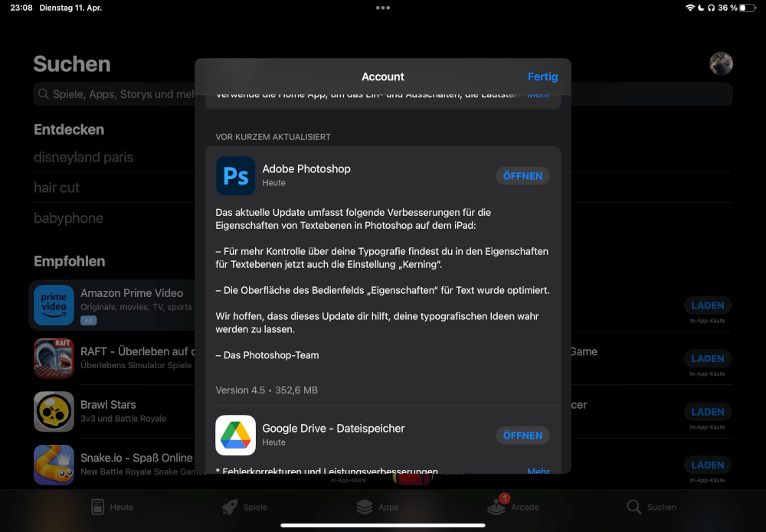Focus the Spiele, Apps, Storys search field
Viewport: 766px width, 532px height.
[x=383, y=93]
